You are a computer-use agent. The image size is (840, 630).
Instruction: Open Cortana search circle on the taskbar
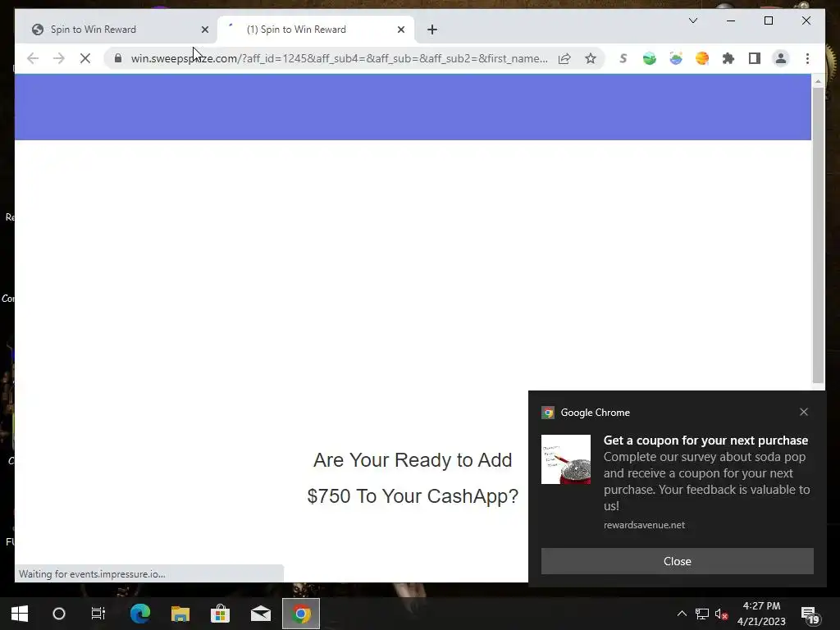pos(59,614)
